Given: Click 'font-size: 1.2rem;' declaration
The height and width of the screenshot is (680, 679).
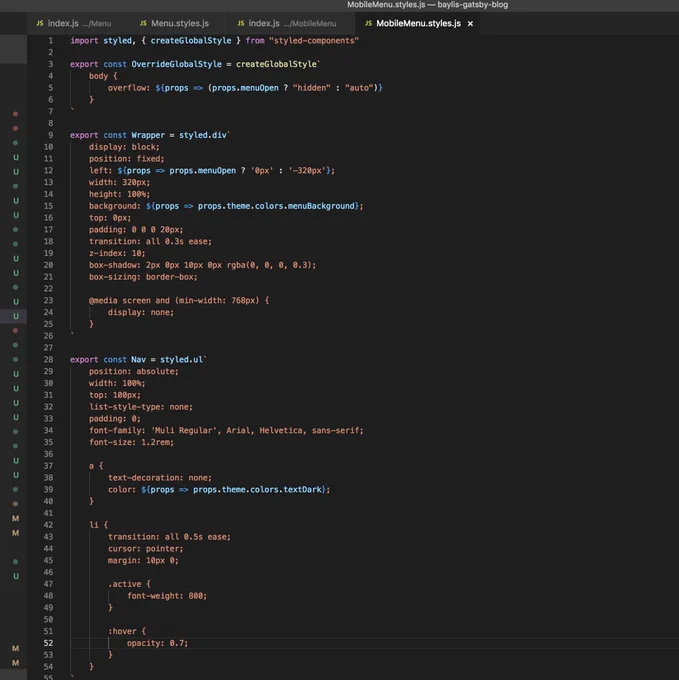Looking at the screenshot, I should [x=131, y=442].
